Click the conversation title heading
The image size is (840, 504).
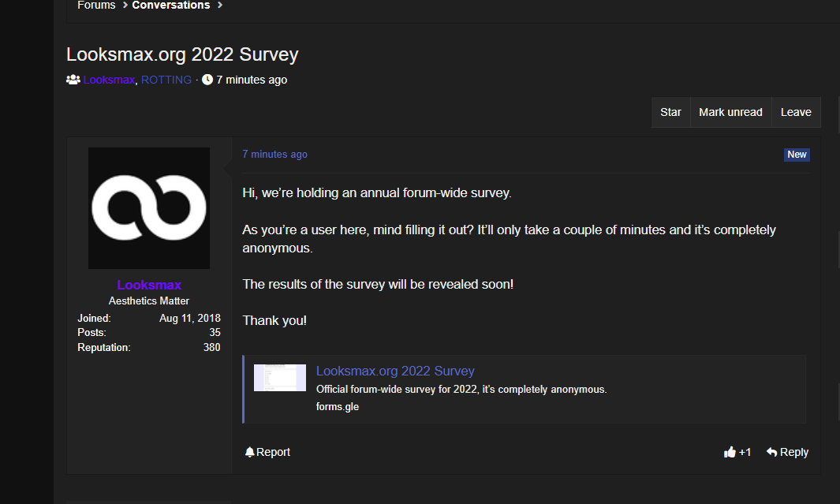coord(182,54)
